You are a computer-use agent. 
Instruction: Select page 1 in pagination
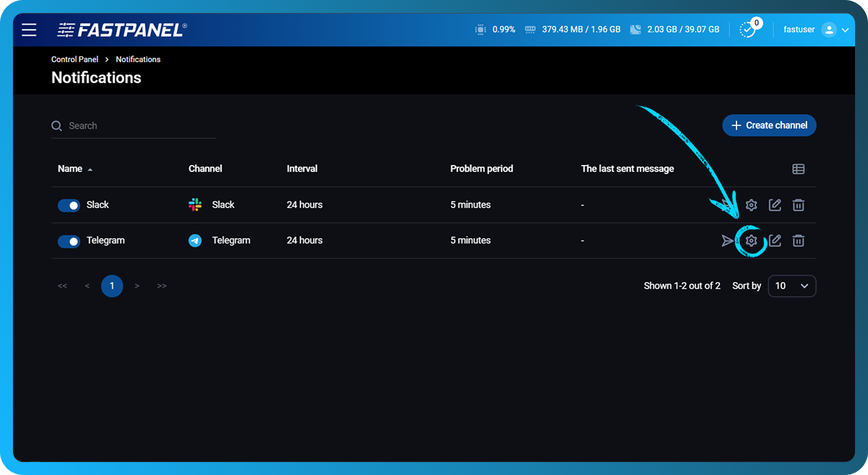[x=112, y=286]
